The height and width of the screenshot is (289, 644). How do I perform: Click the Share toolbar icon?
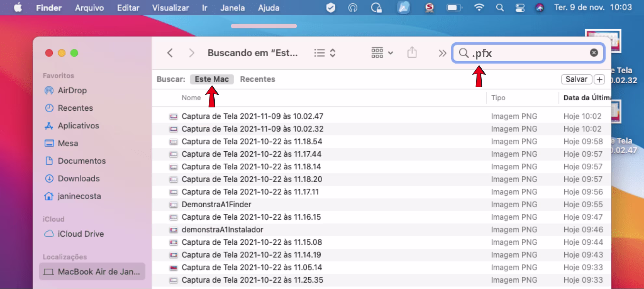click(x=412, y=52)
